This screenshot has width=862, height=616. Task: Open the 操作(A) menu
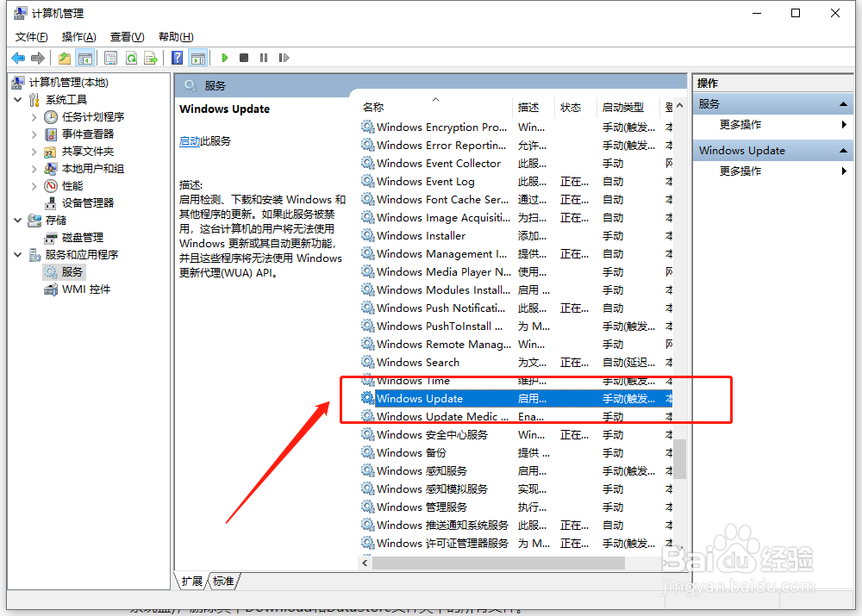79,37
